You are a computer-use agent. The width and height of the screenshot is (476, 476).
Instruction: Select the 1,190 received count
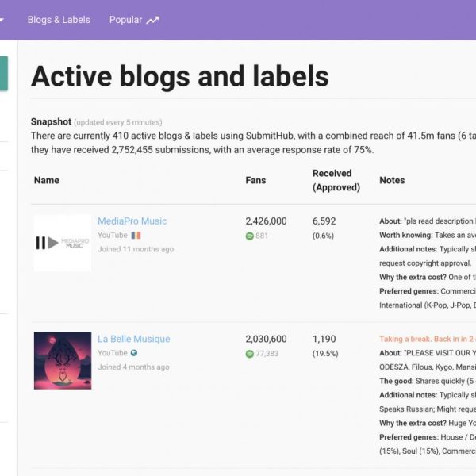(x=324, y=339)
